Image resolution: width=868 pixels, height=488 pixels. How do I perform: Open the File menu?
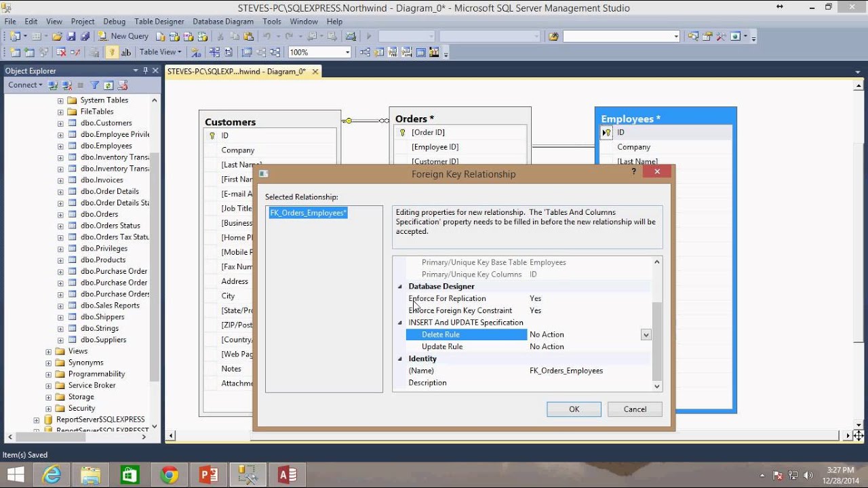(10, 22)
